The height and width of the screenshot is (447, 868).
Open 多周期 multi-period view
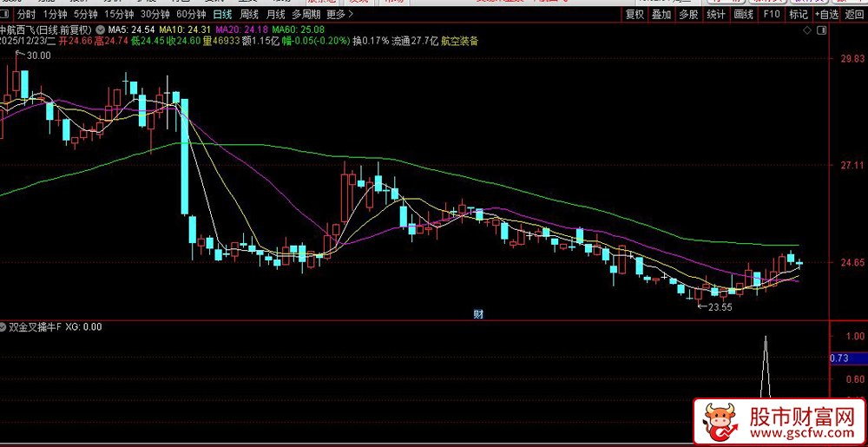pos(306,15)
